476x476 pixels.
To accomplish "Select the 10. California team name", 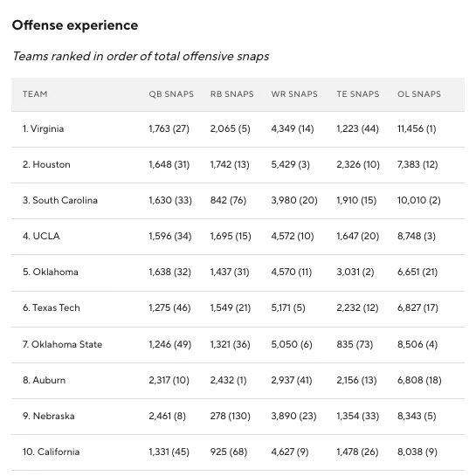I will pos(51,452).
